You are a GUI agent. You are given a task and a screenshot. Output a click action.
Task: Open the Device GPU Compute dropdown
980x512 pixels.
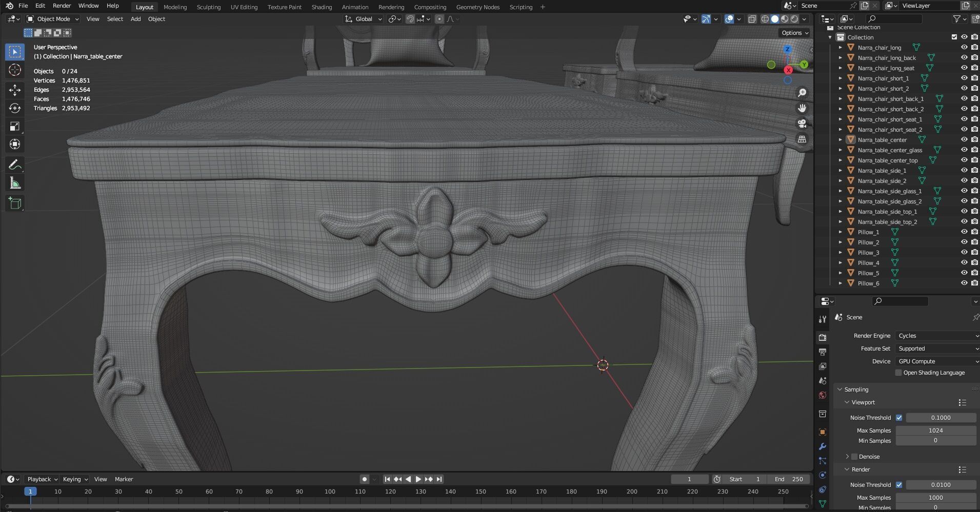tap(938, 361)
